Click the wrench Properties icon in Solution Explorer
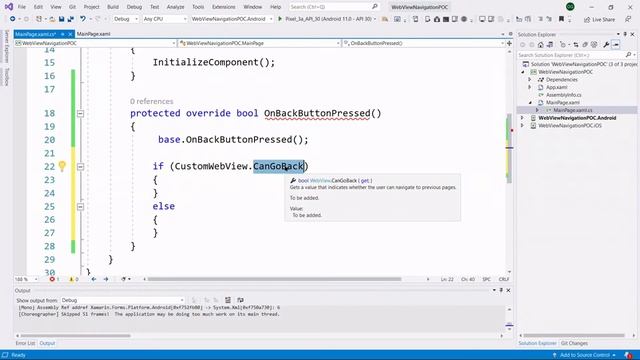 click(x=606, y=44)
